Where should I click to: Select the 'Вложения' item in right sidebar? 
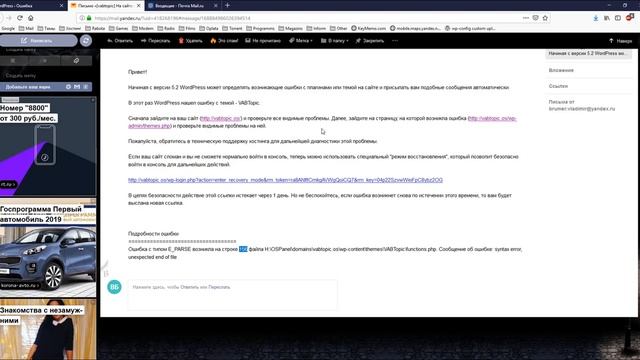[561, 70]
